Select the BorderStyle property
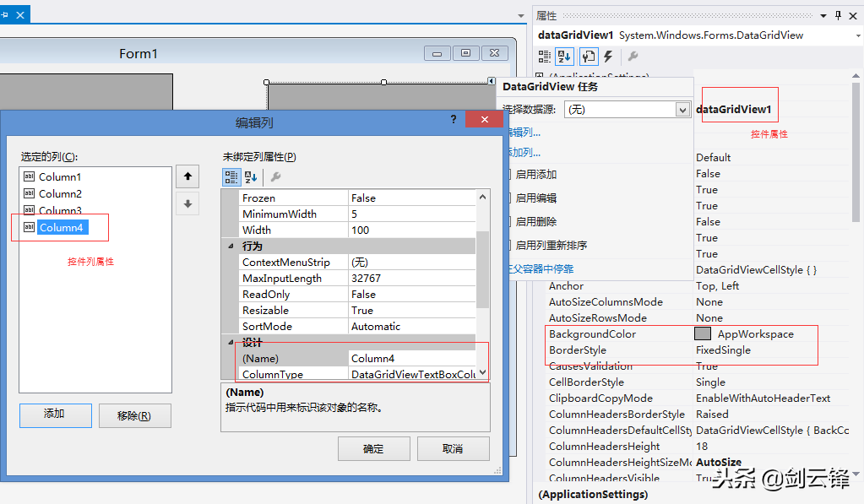 [578, 350]
